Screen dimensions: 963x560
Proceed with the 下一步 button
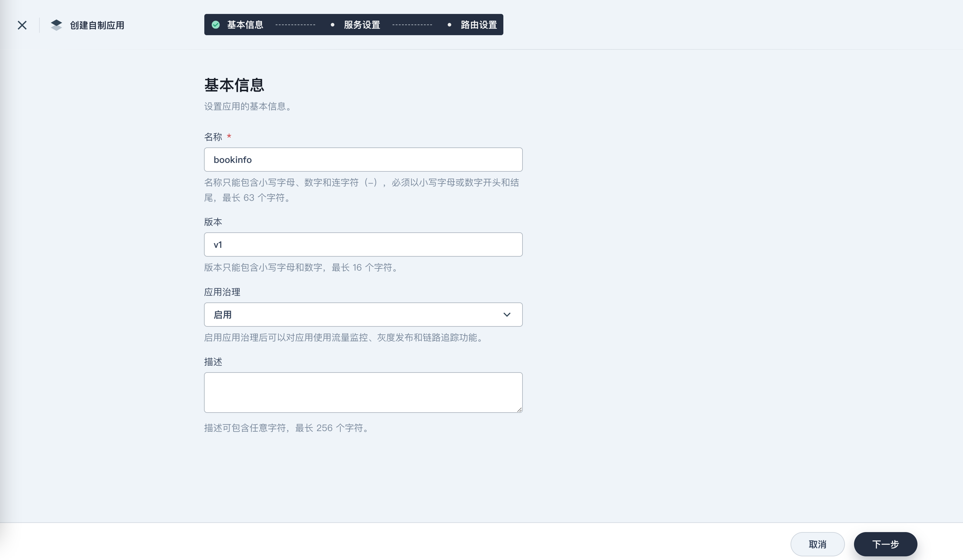click(x=885, y=544)
